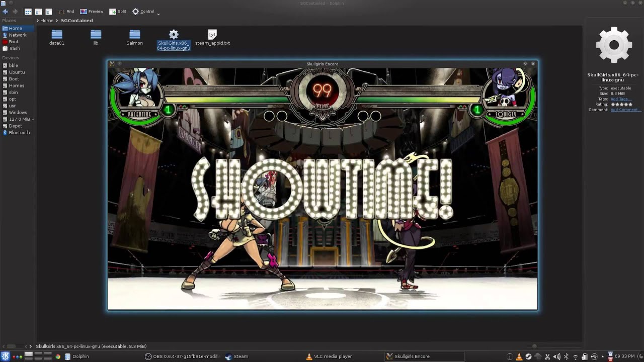The width and height of the screenshot is (644, 362).
Task: Select Network in Places panel
Action: click(18, 35)
